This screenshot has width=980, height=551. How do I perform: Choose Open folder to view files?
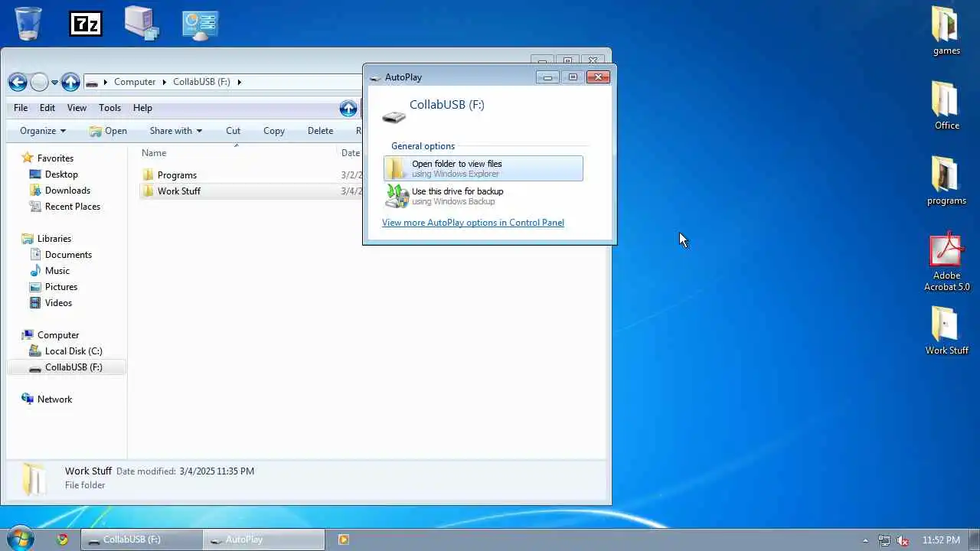[x=483, y=168]
